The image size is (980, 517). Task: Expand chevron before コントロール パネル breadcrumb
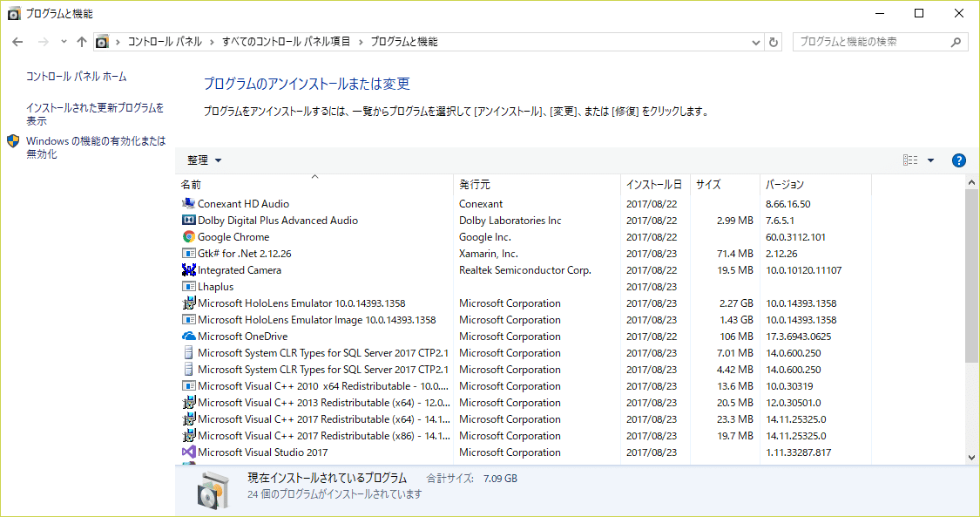(118, 42)
